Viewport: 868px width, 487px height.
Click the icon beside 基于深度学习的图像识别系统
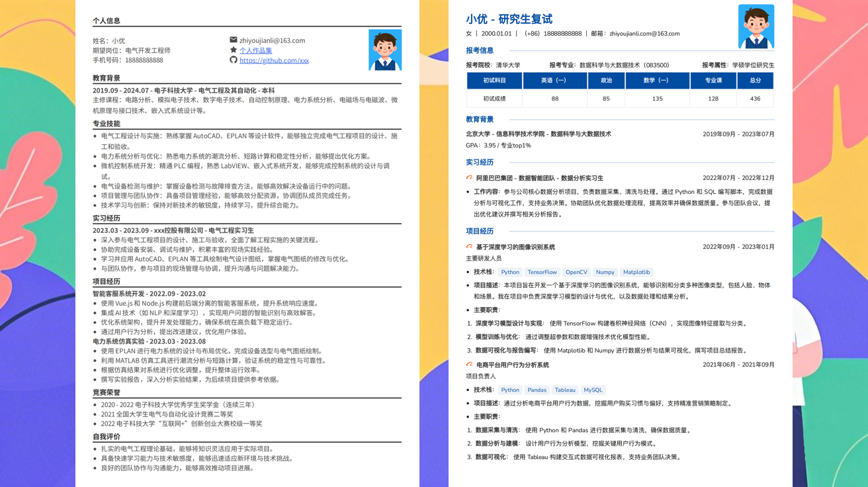tap(470, 247)
